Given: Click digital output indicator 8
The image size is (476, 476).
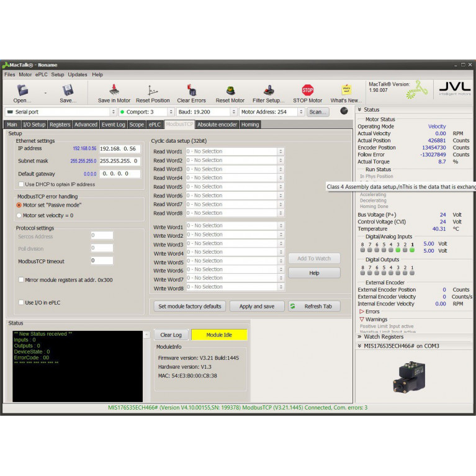Looking at the screenshot, I should [362, 273].
